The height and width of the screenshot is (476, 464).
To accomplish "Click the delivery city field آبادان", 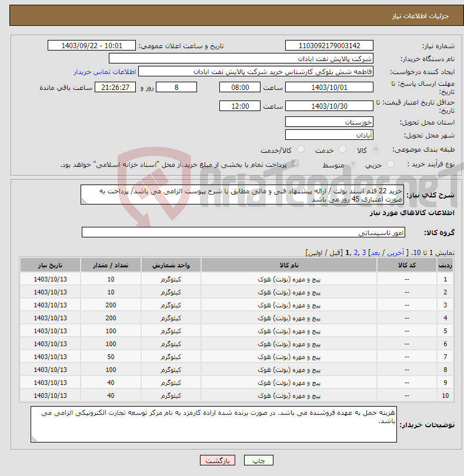I will pos(329,135).
